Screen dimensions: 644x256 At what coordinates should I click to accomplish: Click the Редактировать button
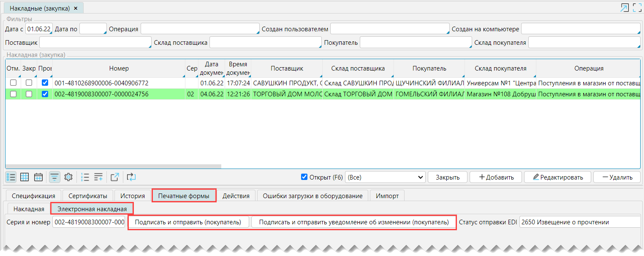557,177
